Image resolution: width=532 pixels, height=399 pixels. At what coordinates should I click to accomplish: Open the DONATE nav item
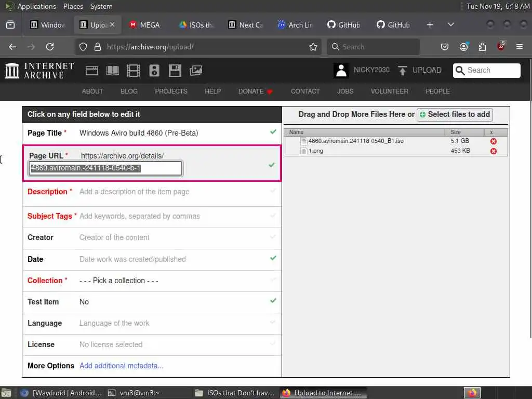pyautogui.click(x=256, y=91)
